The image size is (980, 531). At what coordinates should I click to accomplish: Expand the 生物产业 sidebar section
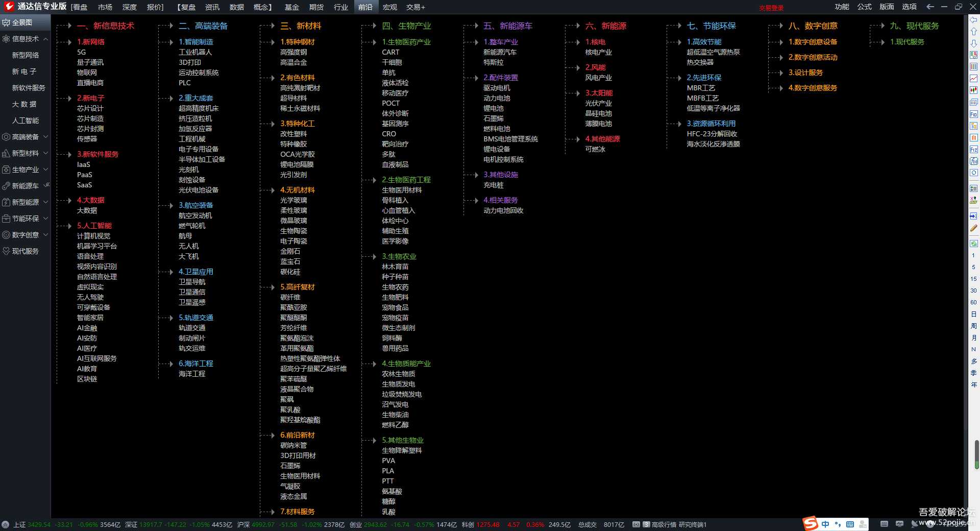pyautogui.click(x=45, y=170)
